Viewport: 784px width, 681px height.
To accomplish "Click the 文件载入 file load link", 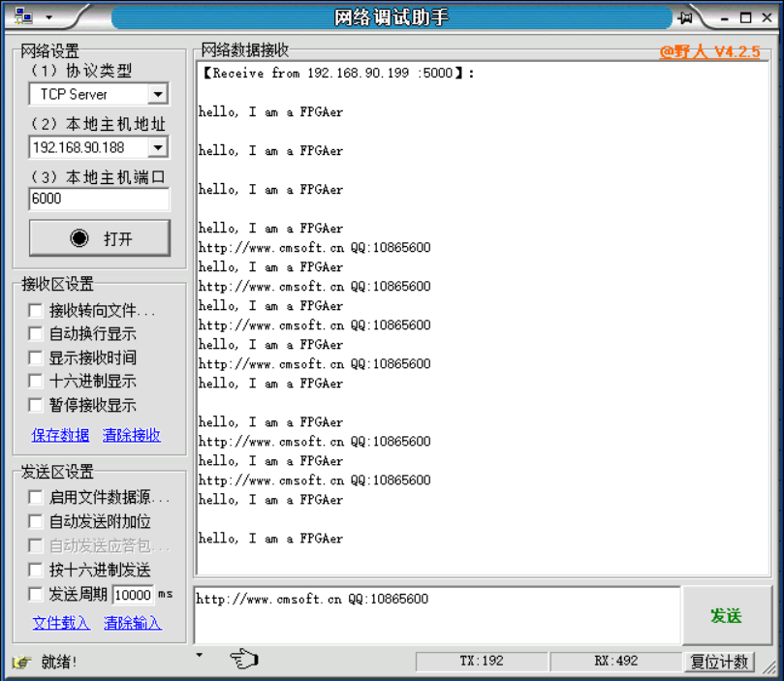I will (x=61, y=623).
